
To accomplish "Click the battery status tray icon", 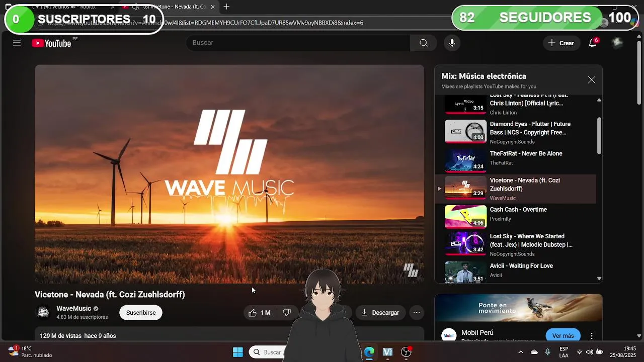I will coord(600,352).
